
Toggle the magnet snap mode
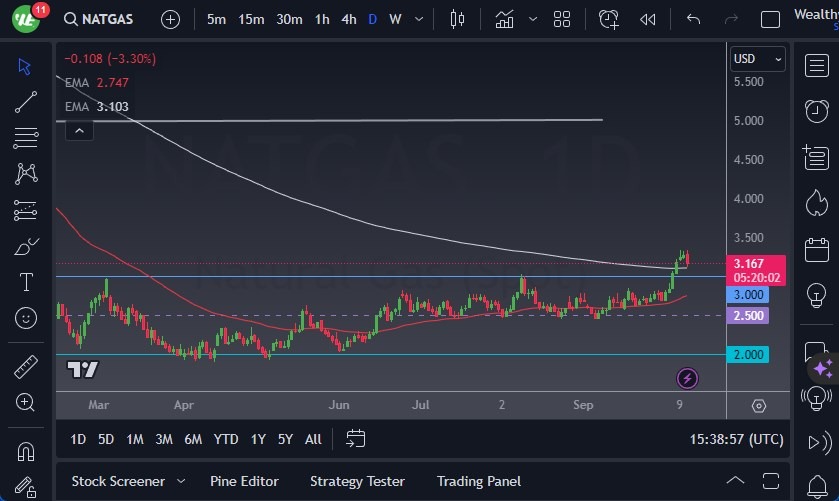tap(26, 451)
